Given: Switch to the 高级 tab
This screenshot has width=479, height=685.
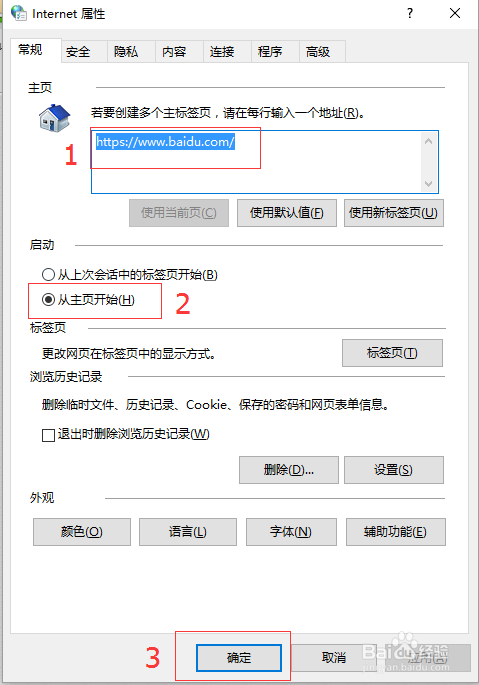Looking at the screenshot, I should coord(318,52).
